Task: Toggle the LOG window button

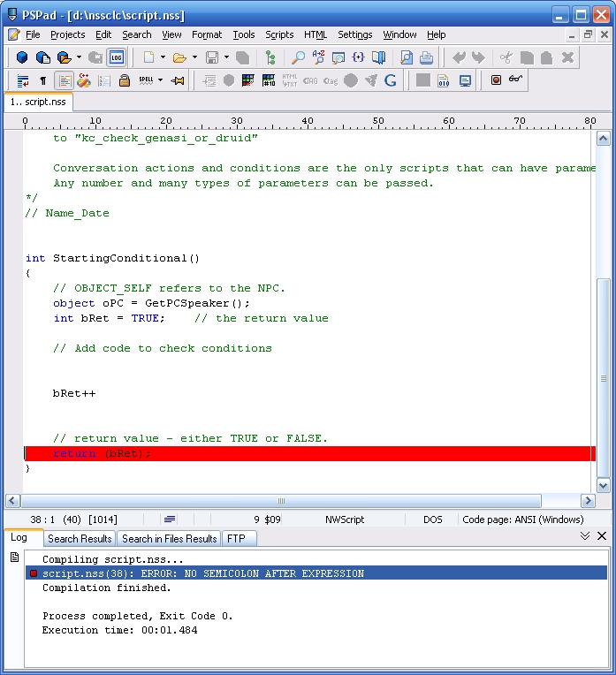Action: coord(117,57)
